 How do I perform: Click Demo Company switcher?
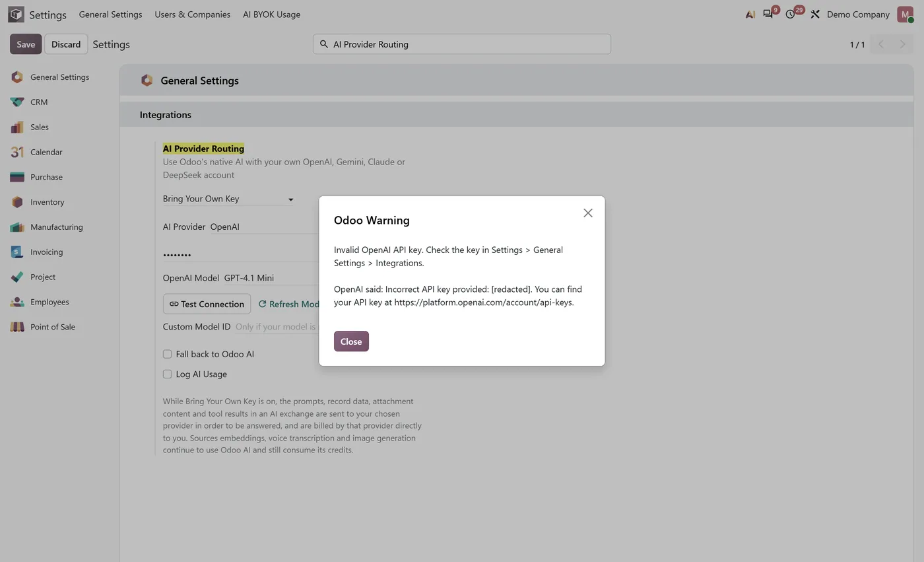click(x=858, y=14)
